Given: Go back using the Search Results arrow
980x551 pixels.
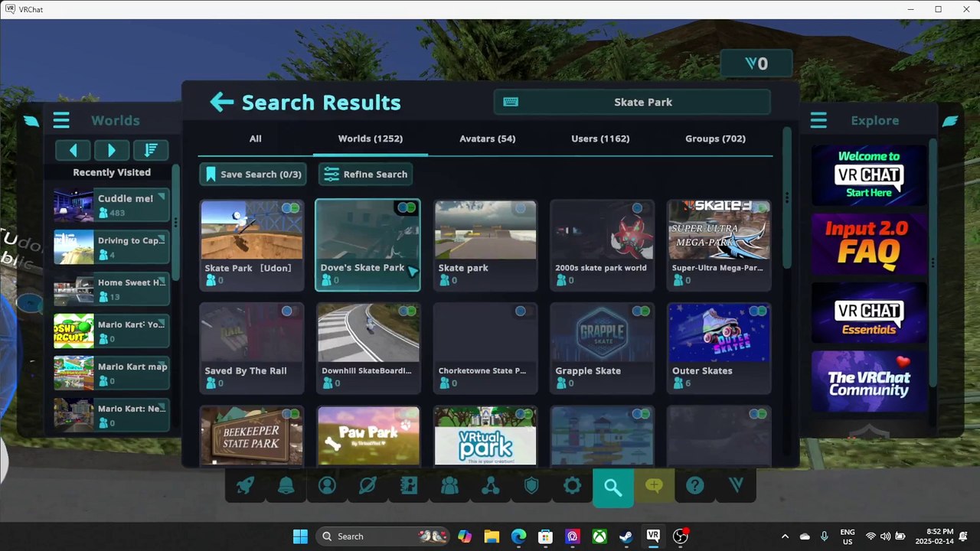Looking at the screenshot, I should click(x=221, y=102).
